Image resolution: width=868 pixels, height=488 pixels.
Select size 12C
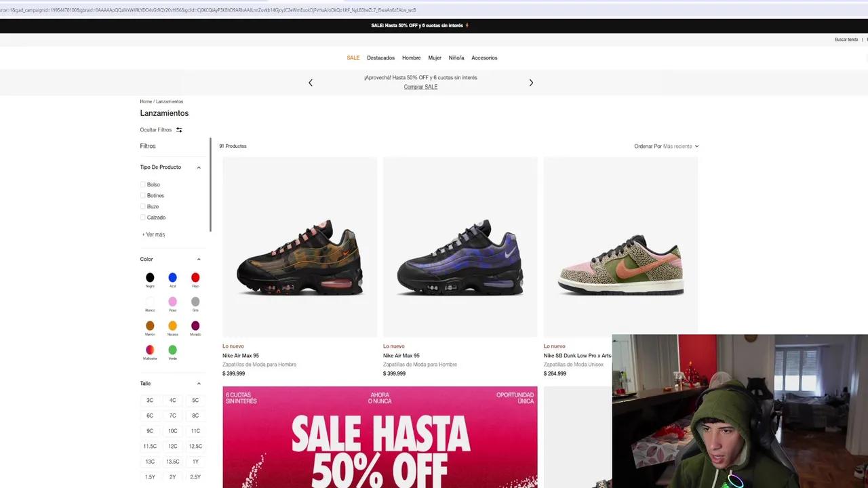tap(172, 447)
